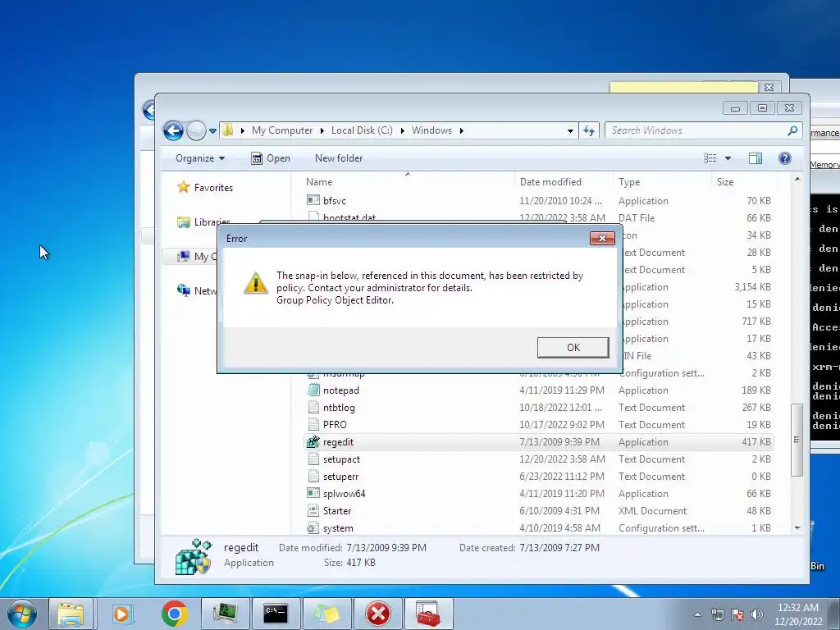Change view with the views icon

(x=710, y=158)
